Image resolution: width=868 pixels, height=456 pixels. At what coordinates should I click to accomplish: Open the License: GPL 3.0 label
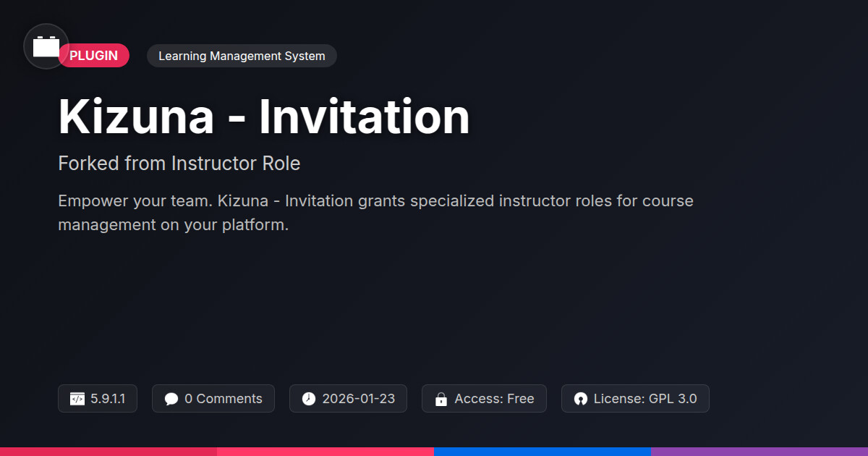pyautogui.click(x=644, y=399)
